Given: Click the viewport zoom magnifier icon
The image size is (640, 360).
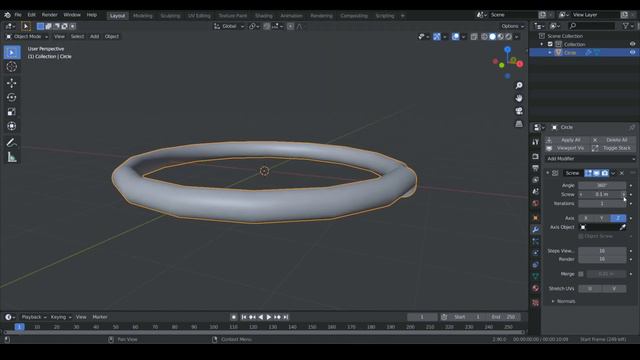Looking at the screenshot, I should tap(519, 85).
